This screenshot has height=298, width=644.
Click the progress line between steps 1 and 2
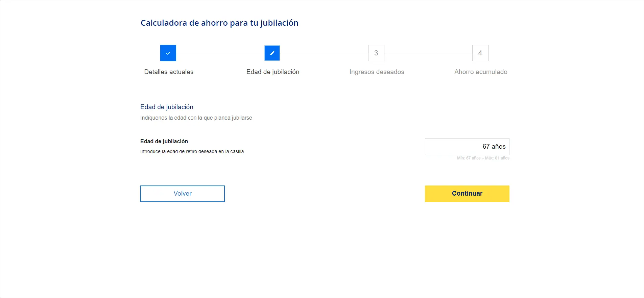tap(220, 54)
